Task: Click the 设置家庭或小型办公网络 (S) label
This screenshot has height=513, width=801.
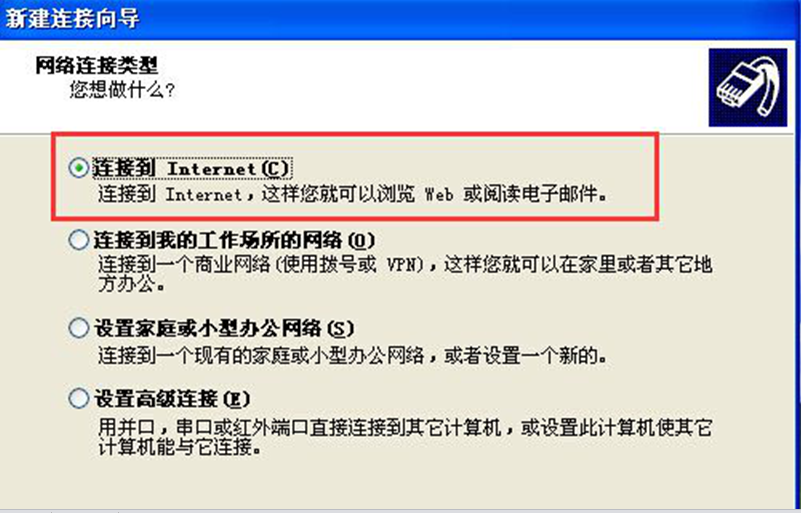Action: tap(223, 328)
